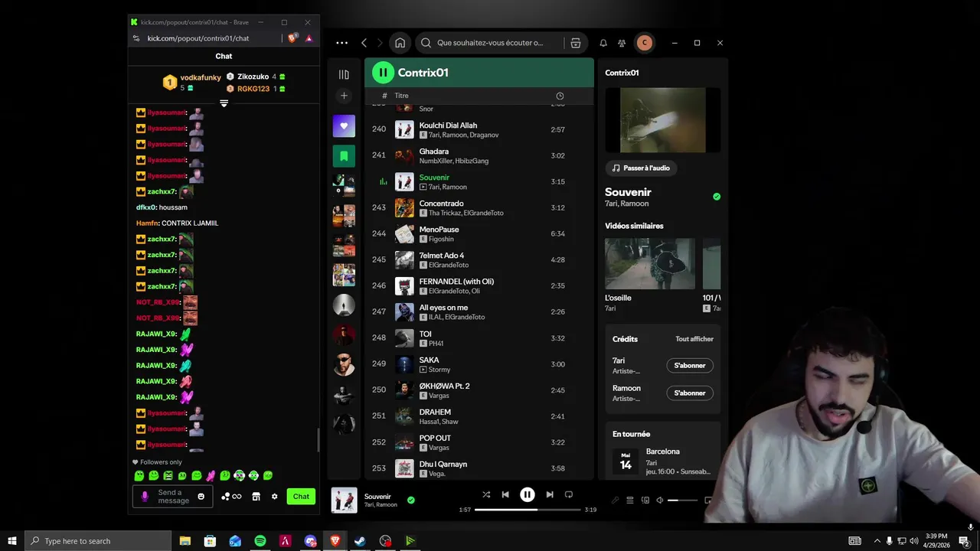The height and width of the screenshot is (551, 980).
Task: Focus the 'Send a message' chat input
Action: pos(174,497)
